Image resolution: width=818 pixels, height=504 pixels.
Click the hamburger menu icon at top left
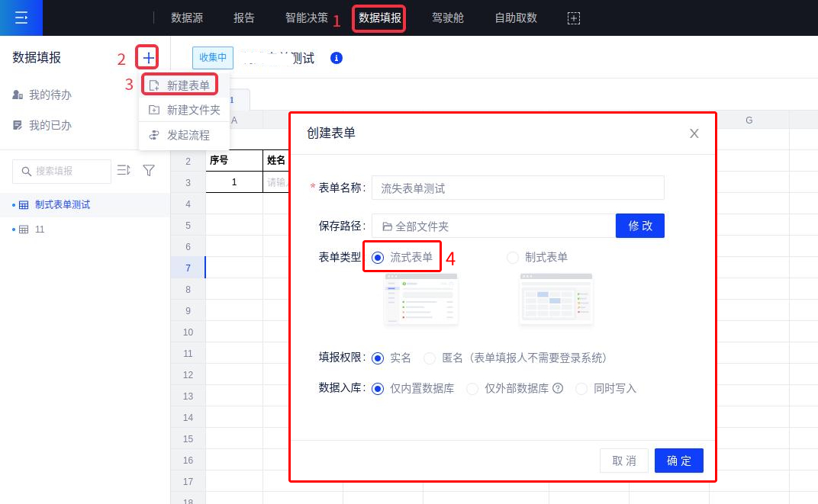(x=21, y=18)
